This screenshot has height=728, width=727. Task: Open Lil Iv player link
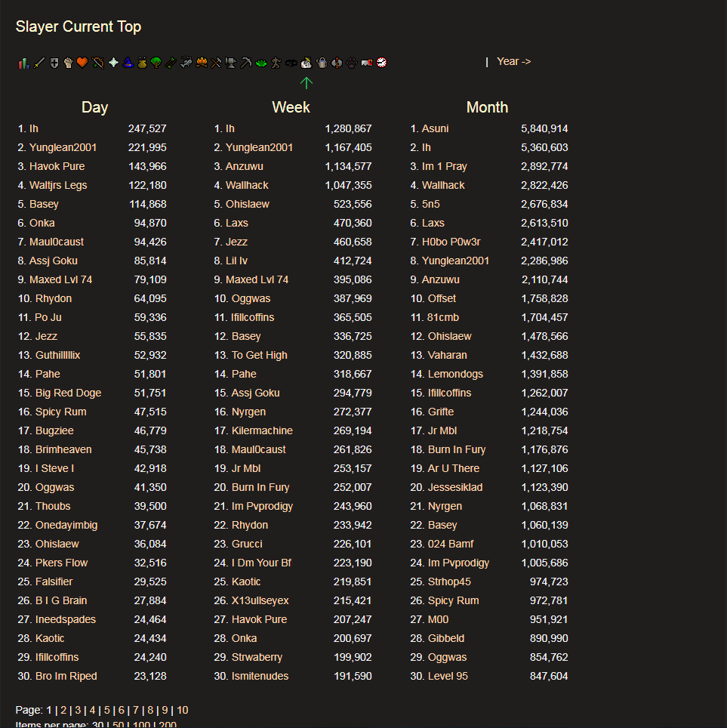pos(236,261)
